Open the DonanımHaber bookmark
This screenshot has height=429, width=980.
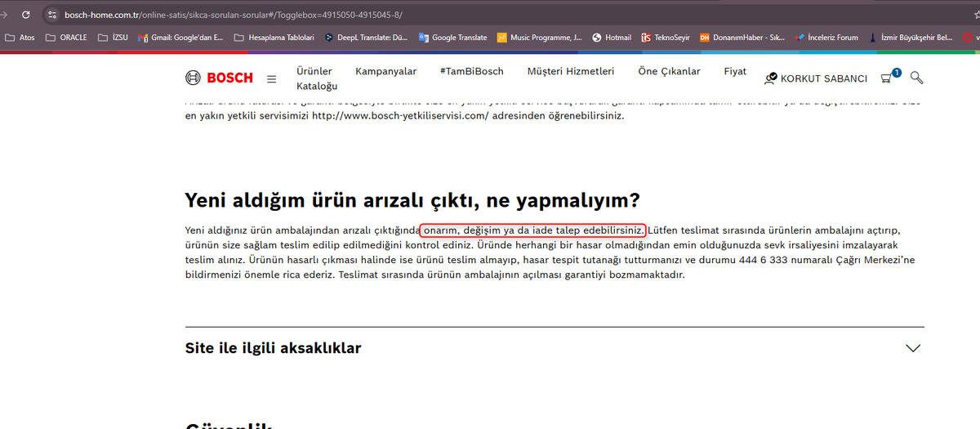[742, 38]
